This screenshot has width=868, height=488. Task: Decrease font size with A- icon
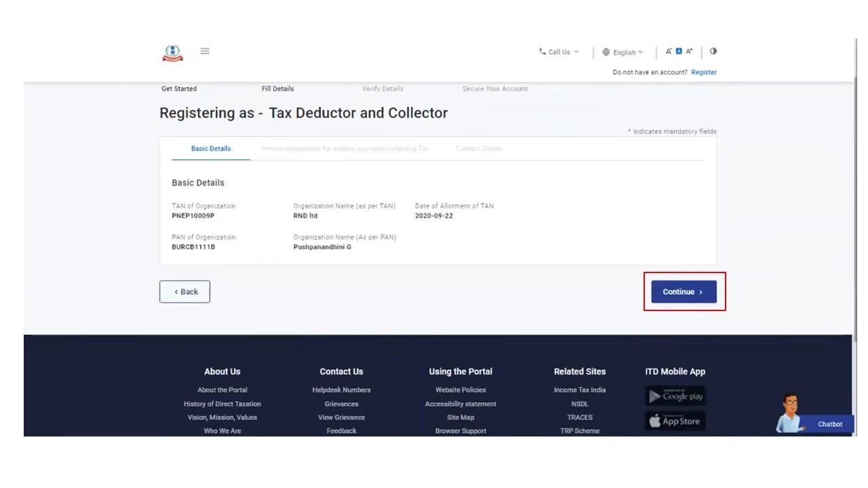pos(668,50)
